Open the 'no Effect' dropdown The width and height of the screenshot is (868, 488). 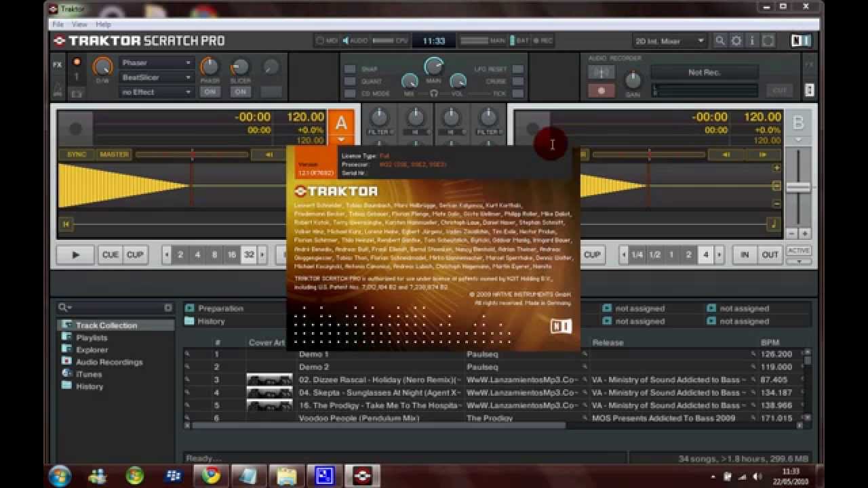157,92
